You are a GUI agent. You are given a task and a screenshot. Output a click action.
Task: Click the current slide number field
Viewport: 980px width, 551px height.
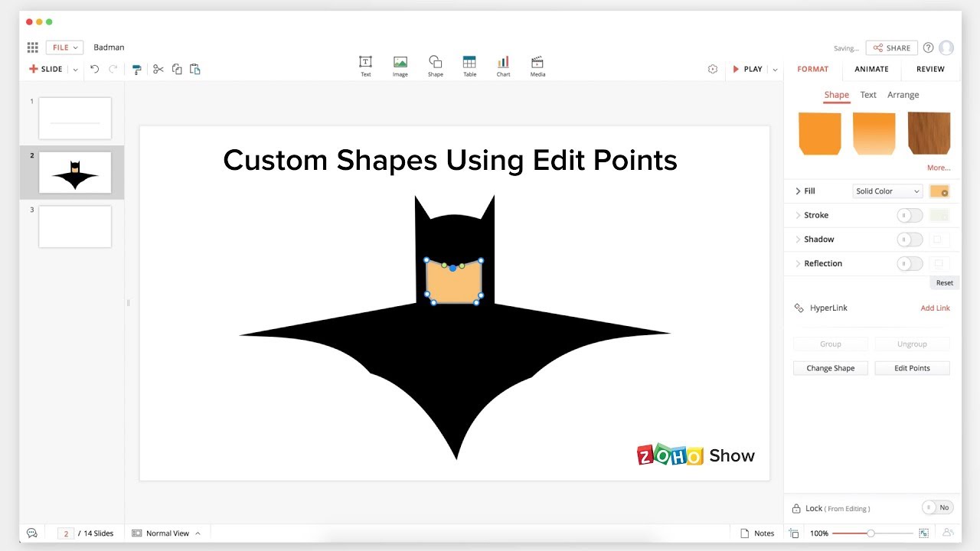pos(67,533)
